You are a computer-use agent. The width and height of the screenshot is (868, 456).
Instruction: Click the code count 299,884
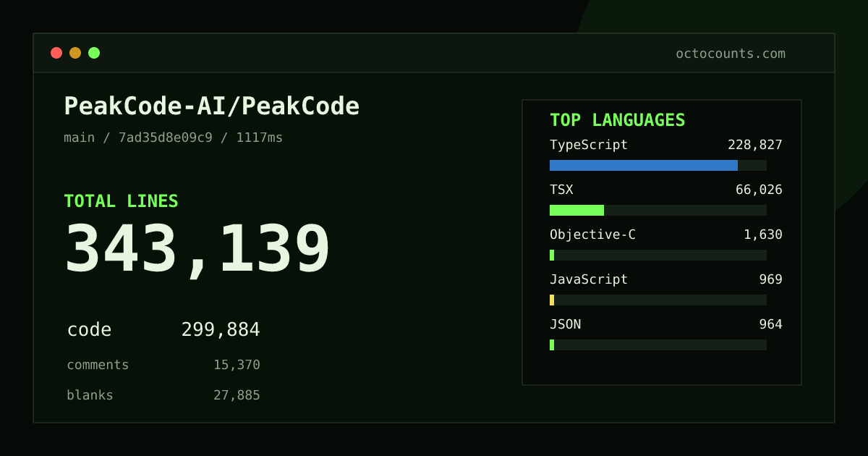[221, 330]
